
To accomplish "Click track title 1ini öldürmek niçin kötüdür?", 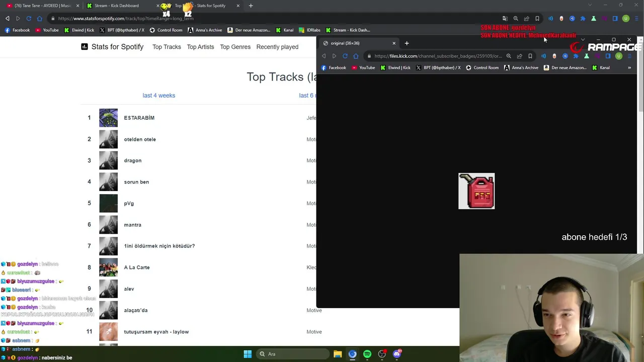I will click(159, 246).
